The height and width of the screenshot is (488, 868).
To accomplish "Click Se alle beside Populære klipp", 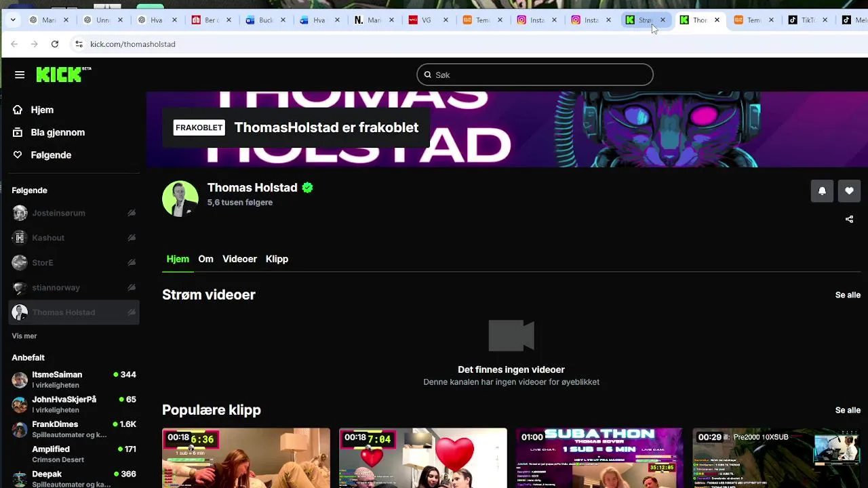I will (x=848, y=410).
